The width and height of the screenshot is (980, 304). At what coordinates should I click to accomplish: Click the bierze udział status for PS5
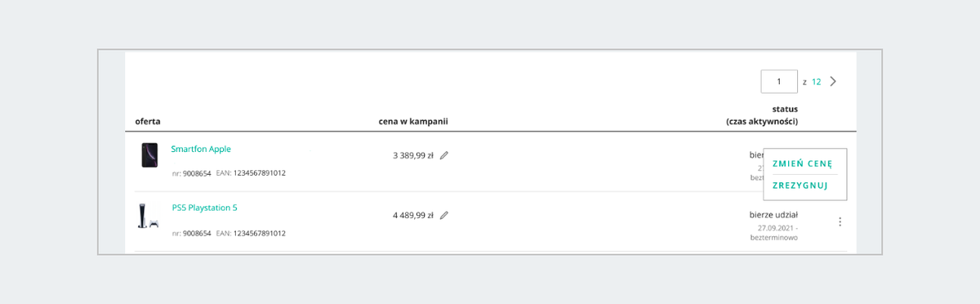tap(773, 215)
